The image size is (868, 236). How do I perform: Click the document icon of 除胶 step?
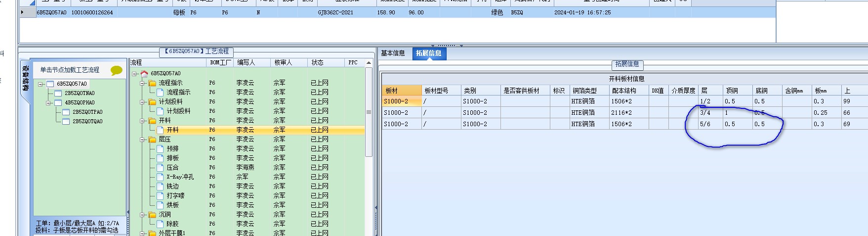160,224
